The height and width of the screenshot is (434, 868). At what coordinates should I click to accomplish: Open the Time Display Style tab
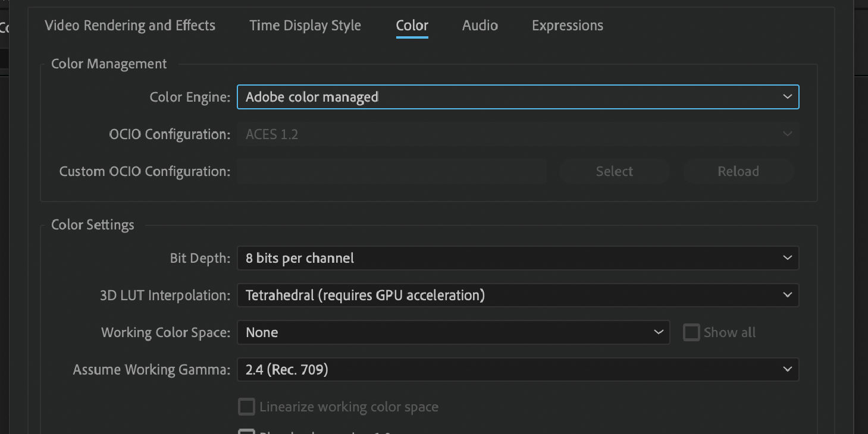tap(305, 26)
